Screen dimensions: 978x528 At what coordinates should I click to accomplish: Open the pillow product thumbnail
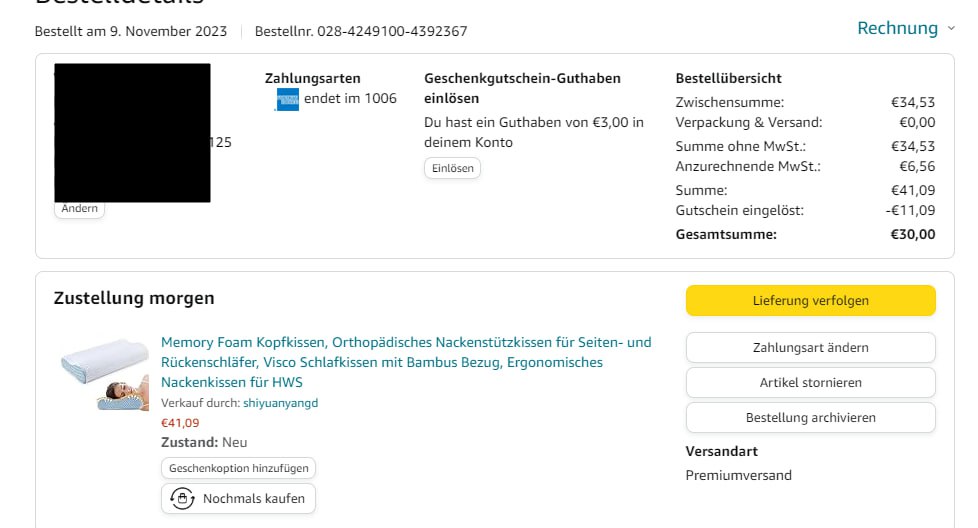click(x=104, y=373)
